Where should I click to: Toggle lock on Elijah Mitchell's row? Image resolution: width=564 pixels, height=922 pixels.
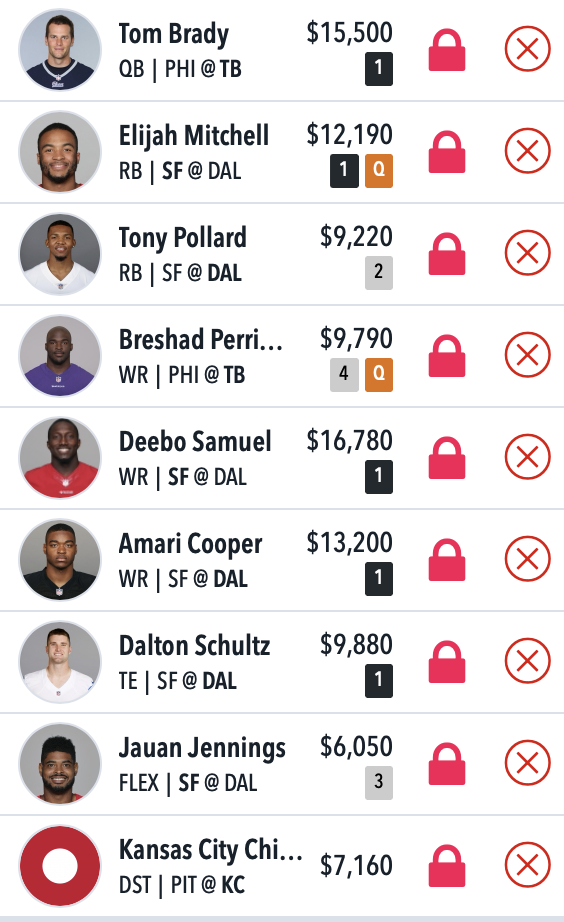coord(447,152)
